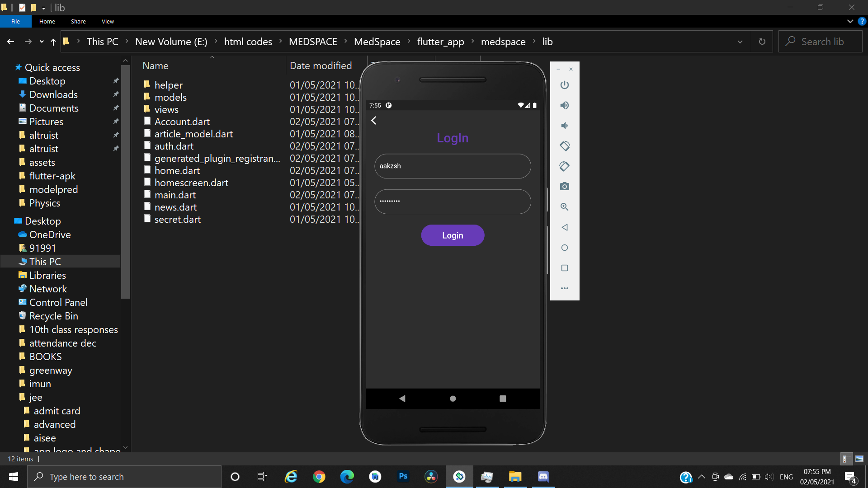
Task: Click the emulator zoom magnifier icon
Action: tap(564, 207)
